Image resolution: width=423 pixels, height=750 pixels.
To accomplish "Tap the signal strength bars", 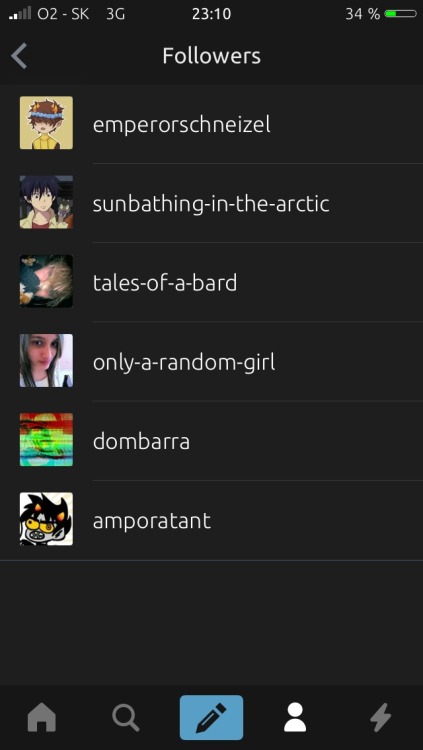I will [20, 13].
